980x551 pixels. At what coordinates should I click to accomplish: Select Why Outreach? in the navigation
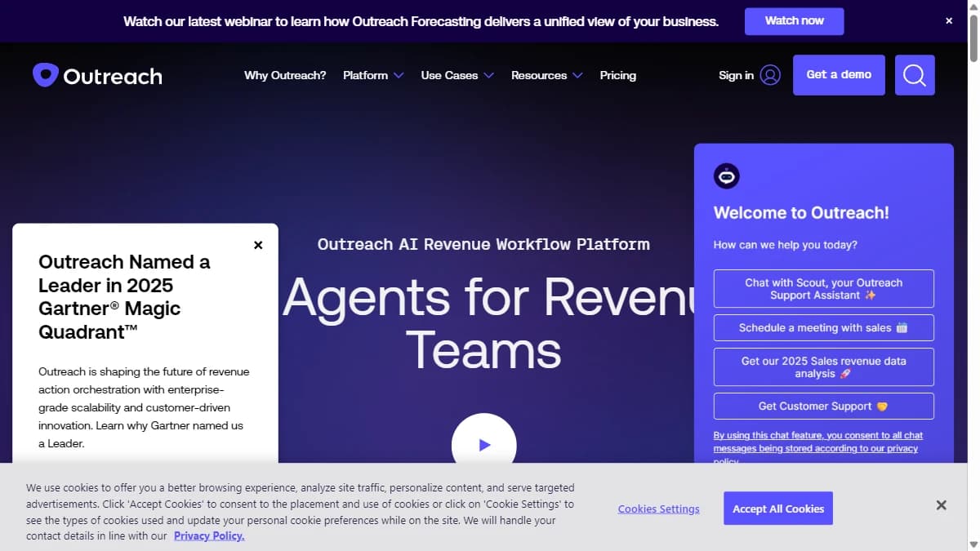284,75
